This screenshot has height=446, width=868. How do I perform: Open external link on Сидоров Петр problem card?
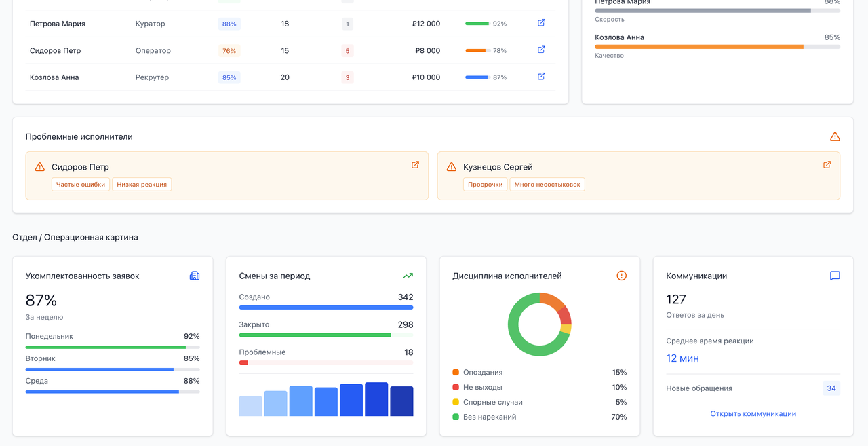coord(414,164)
